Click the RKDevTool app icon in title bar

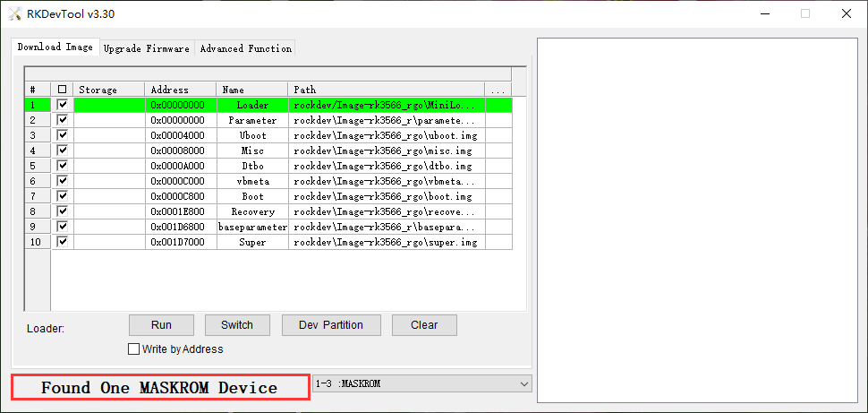14,13
